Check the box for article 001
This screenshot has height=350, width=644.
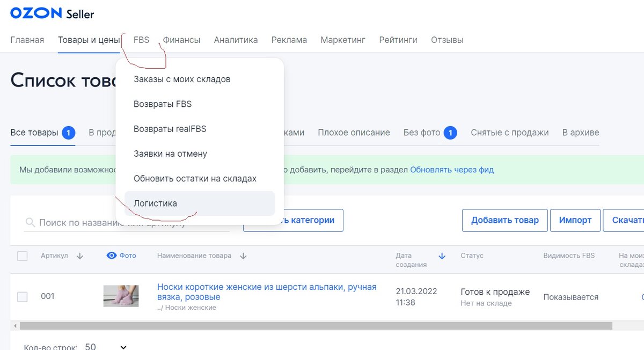[22, 297]
